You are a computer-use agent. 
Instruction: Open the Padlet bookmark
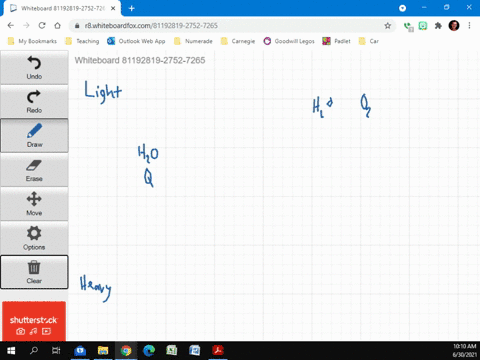pos(336,41)
